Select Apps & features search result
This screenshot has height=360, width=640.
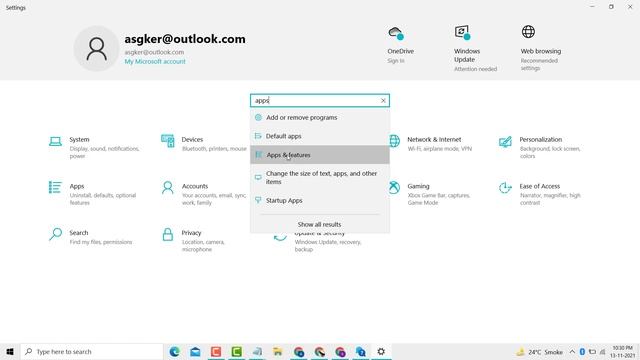coord(320,155)
